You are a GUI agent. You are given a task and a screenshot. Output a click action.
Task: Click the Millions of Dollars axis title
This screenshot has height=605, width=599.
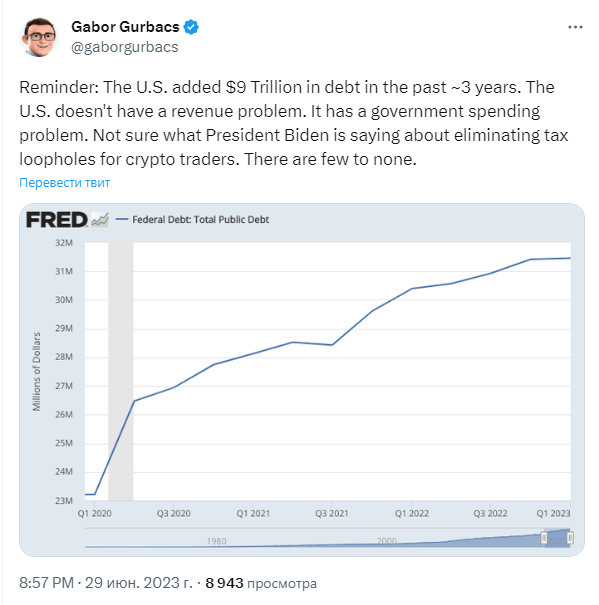click(x=36, y=372)
